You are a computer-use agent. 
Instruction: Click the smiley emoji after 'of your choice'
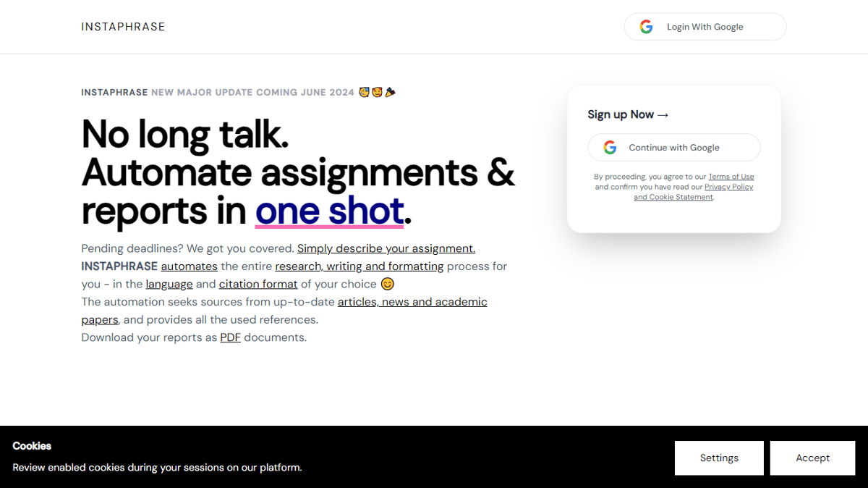click(x=388, y=284)
